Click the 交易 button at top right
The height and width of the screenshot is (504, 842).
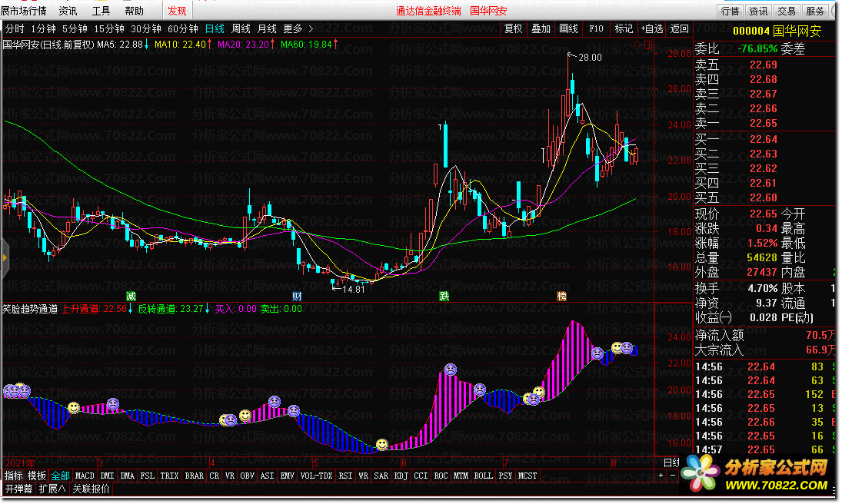pos(787,12)
